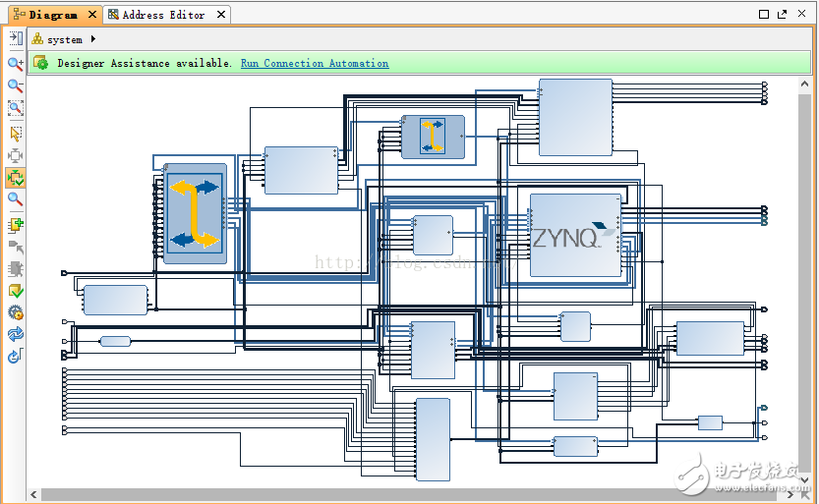Screen dimensions: 819x504
Task: Run Validate Design checkmark icon
Action: [x=16, y=291]
